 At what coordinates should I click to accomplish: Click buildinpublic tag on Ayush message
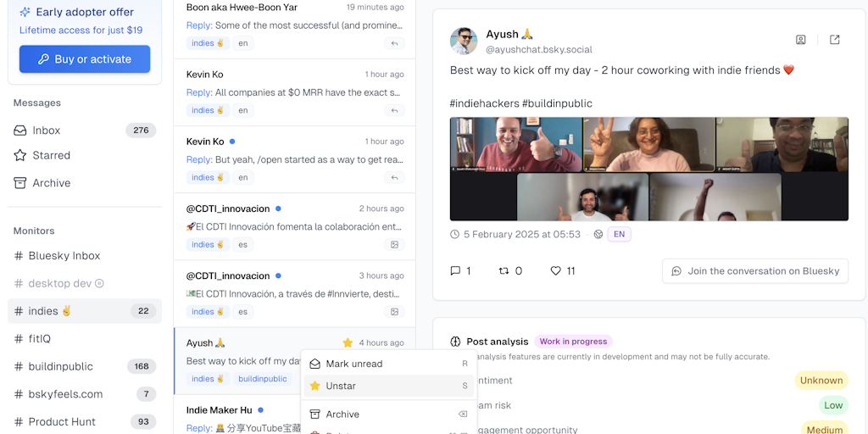[x=263, y=379]
